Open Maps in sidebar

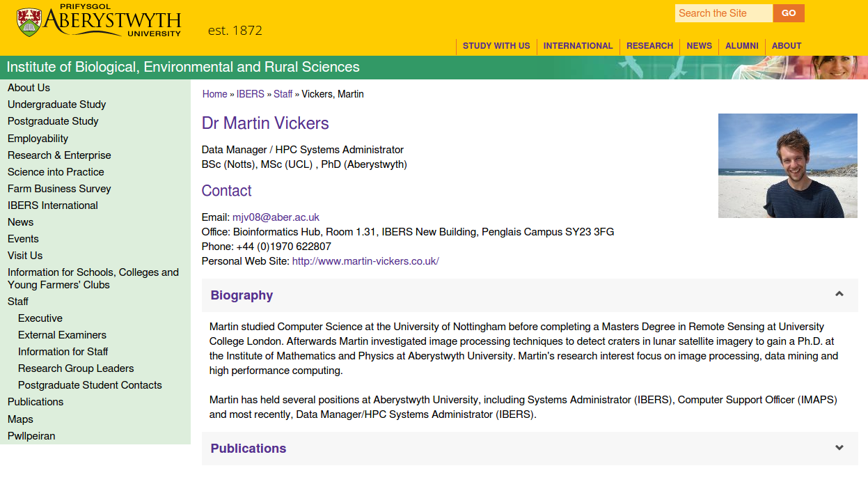point(20,419)
